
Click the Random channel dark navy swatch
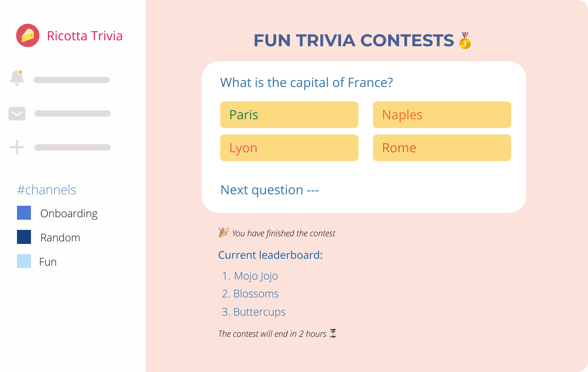click(24, 237)
